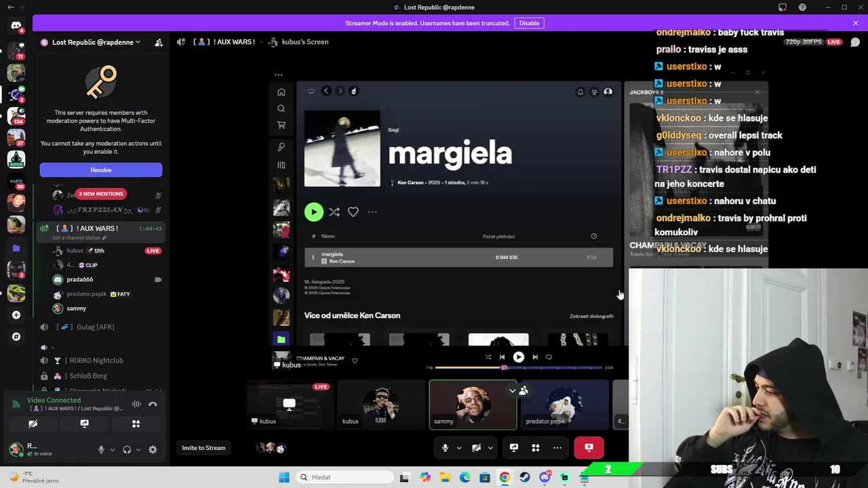
Task: Click Spotify search icon in streamed window
Action: coord(281,108)
